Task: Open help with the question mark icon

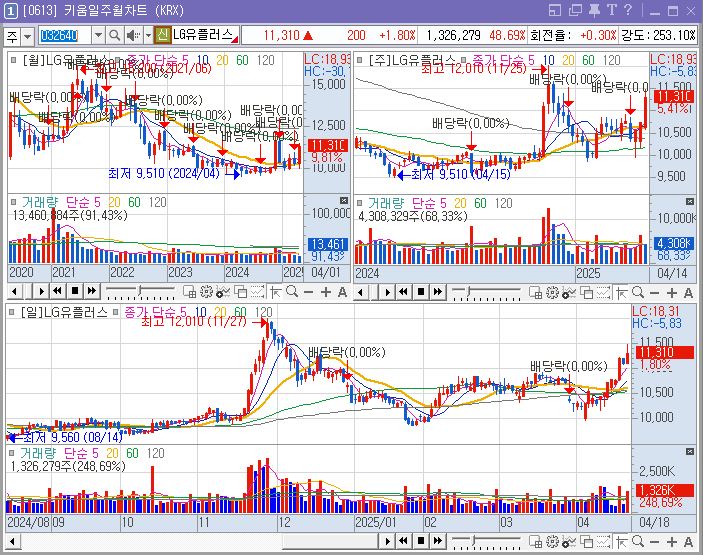Action: pos(628,10)
